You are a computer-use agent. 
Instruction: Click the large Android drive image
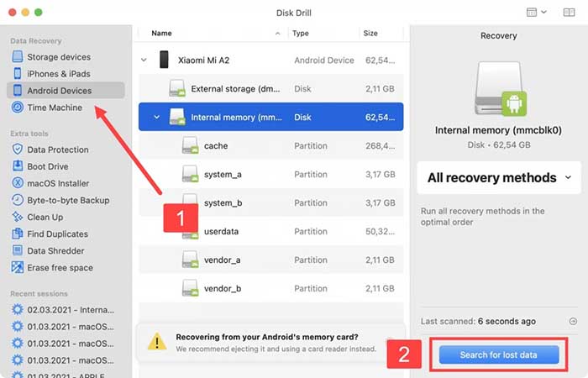point(501,89)
